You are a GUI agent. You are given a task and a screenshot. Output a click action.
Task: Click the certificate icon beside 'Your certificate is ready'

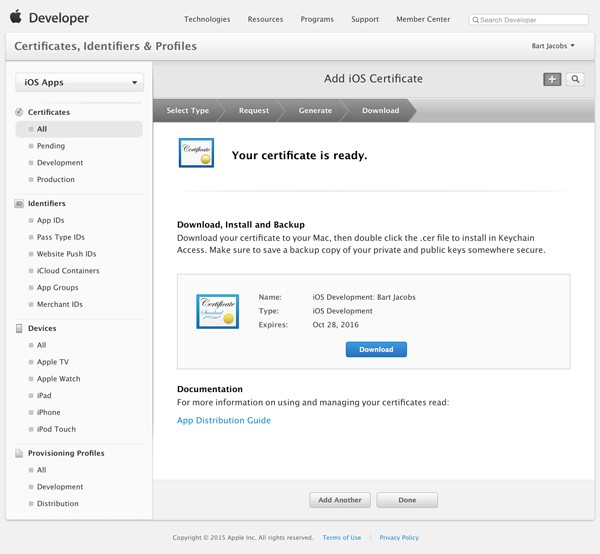pos(196,153)
